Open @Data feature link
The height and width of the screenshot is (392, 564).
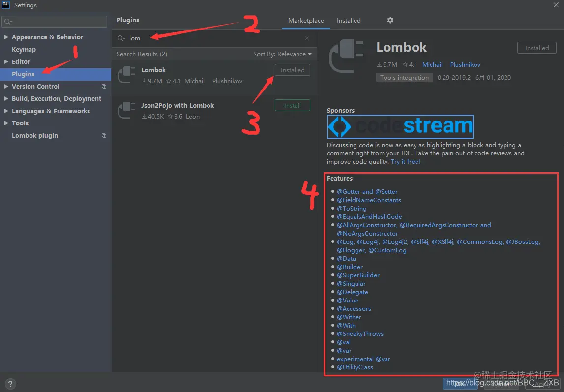point(346,259)
